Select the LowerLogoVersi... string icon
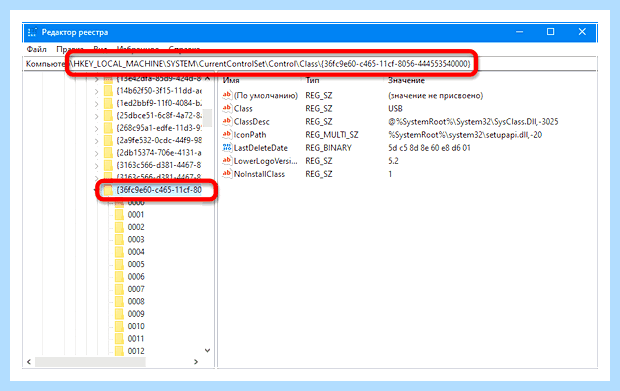620x391 pixels. pos(227,161)
